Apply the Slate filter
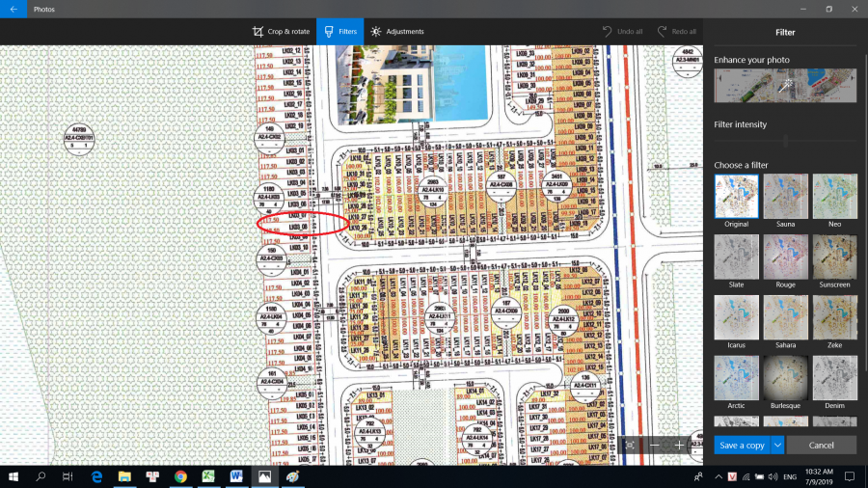 [736, 257]
